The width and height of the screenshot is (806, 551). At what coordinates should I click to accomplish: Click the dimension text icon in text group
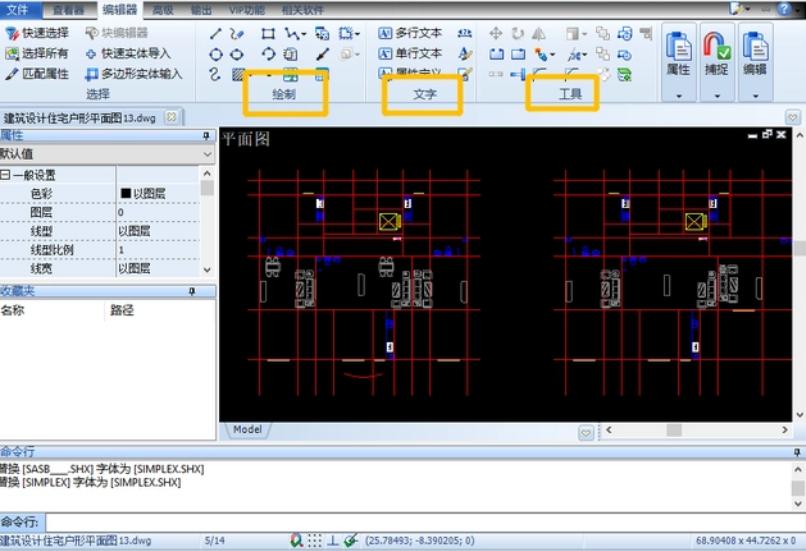(464, 33)
